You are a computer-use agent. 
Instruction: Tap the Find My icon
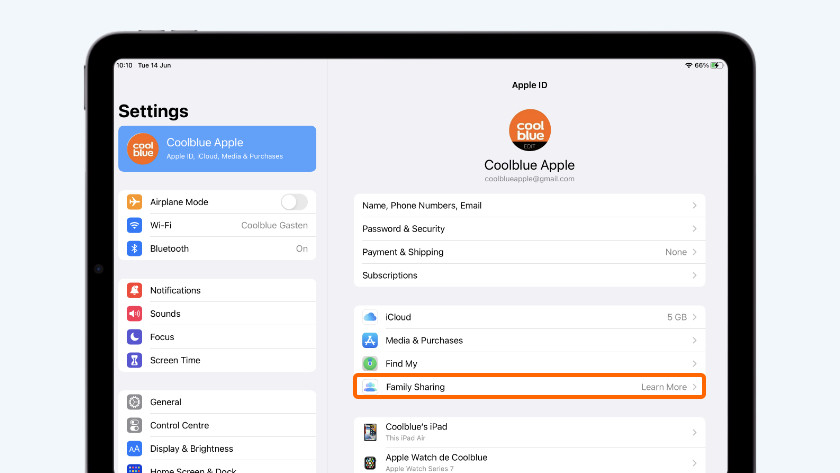[x=370, y=364]
